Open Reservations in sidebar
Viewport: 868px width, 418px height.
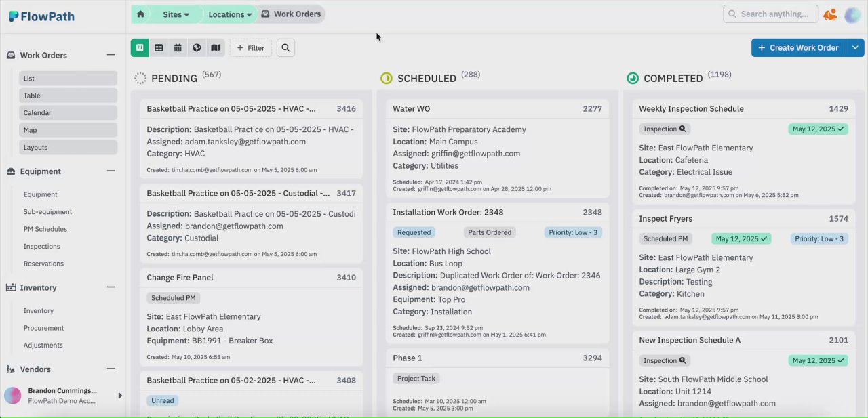43,264
